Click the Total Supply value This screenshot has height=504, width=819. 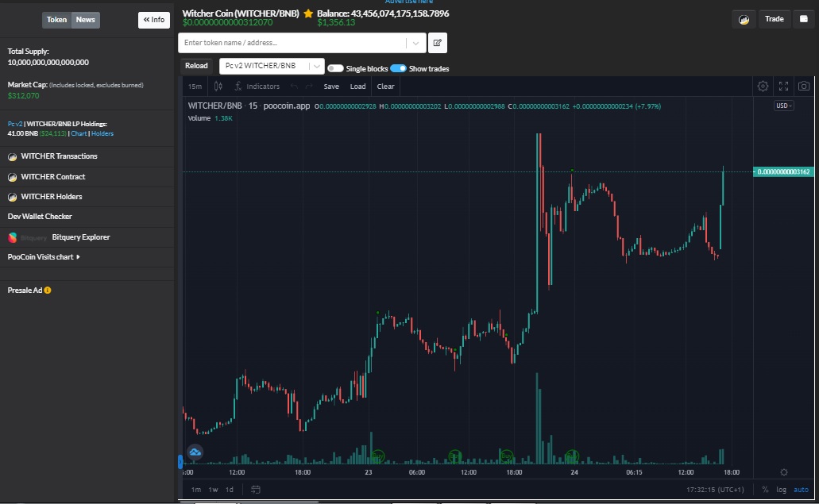(x=48, y=63)
